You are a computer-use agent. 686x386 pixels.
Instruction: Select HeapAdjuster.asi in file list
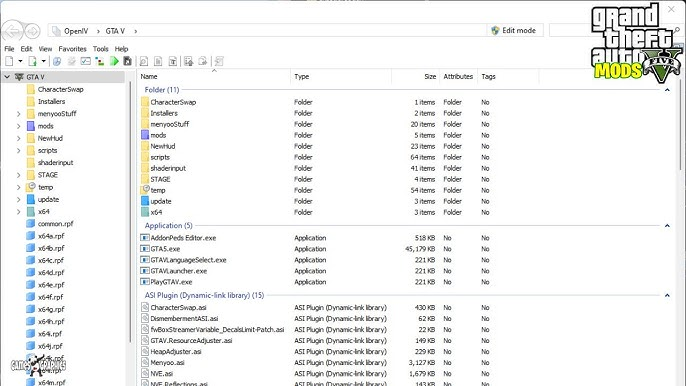click(176, 351)
